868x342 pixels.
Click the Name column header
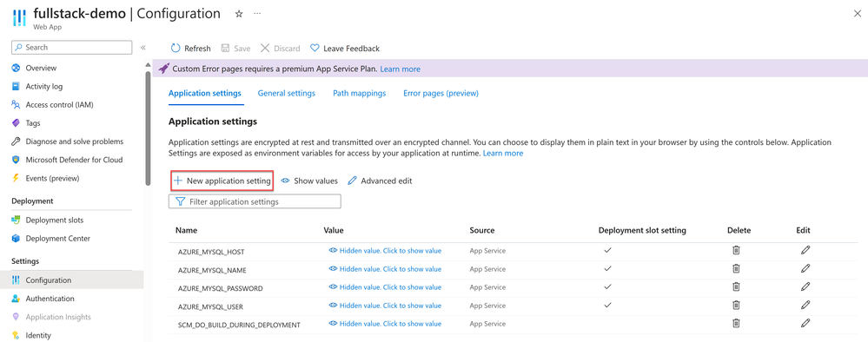click(x=187, y=230)
